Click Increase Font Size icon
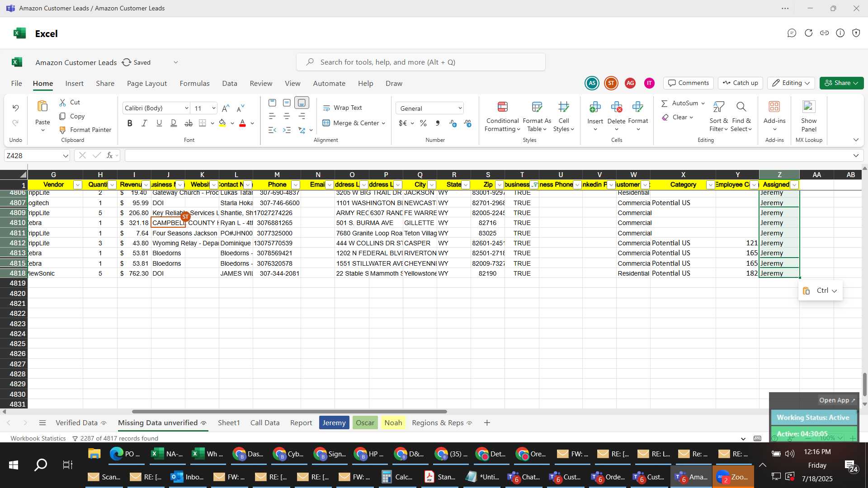 (x=226, y=108)
